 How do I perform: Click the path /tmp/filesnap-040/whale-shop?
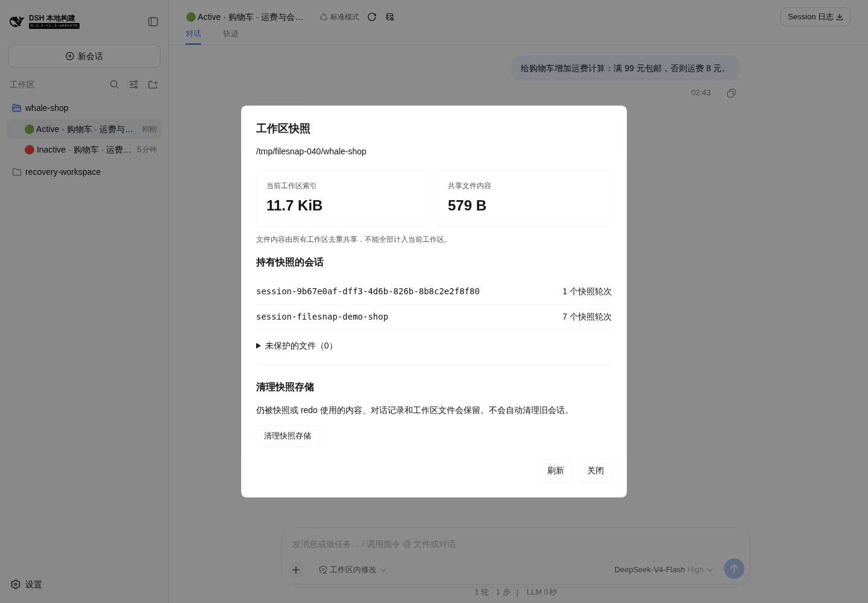pyautogui.click(x=311, y=151)
